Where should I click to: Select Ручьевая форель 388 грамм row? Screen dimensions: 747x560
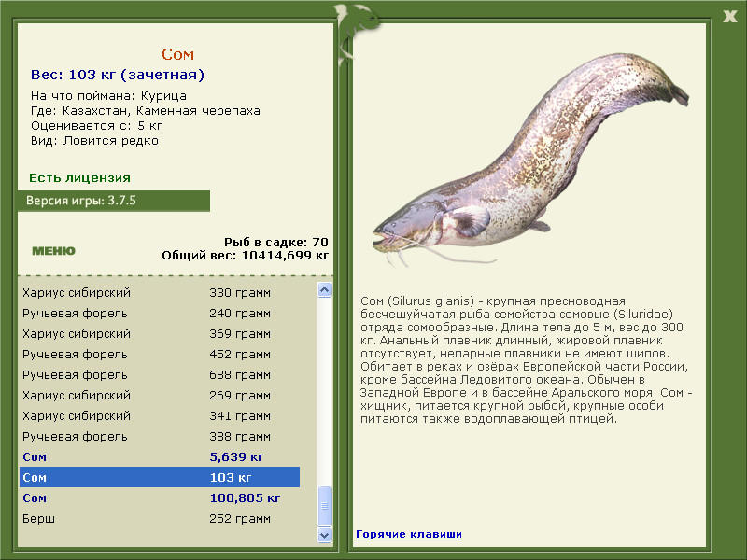click(160, 436)
